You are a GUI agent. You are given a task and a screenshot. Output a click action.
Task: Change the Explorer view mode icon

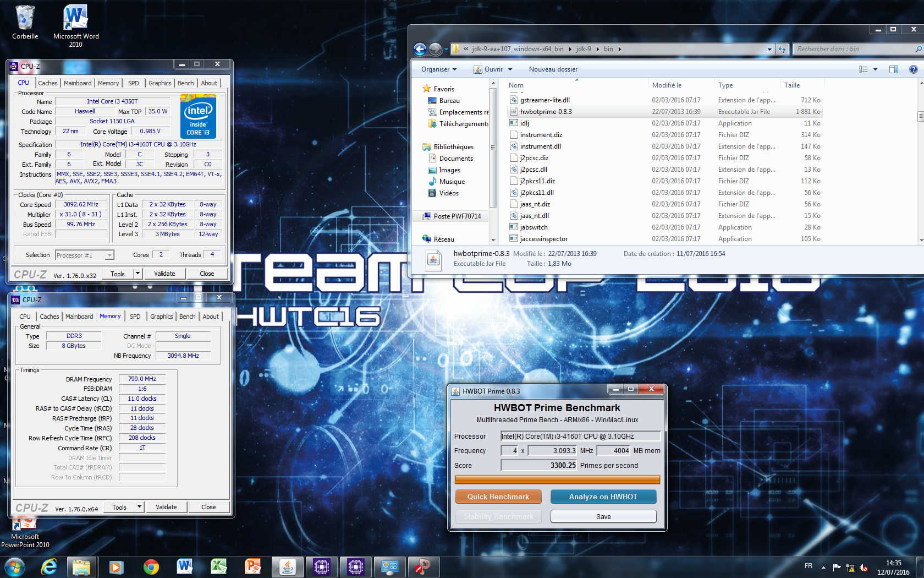pyautogui.click(x=864, y=69)
